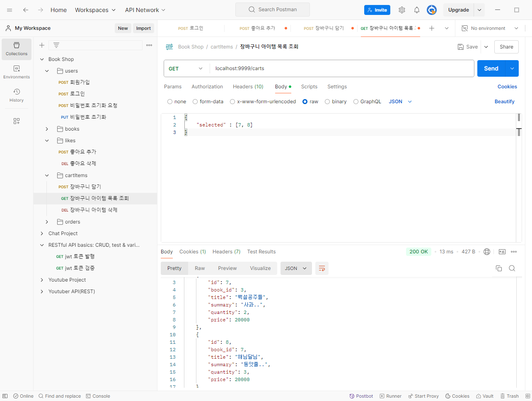Viewport: 532px width, 401px height.
Task: Search the response with magnifier icon
Action: [x=512, y=268]
